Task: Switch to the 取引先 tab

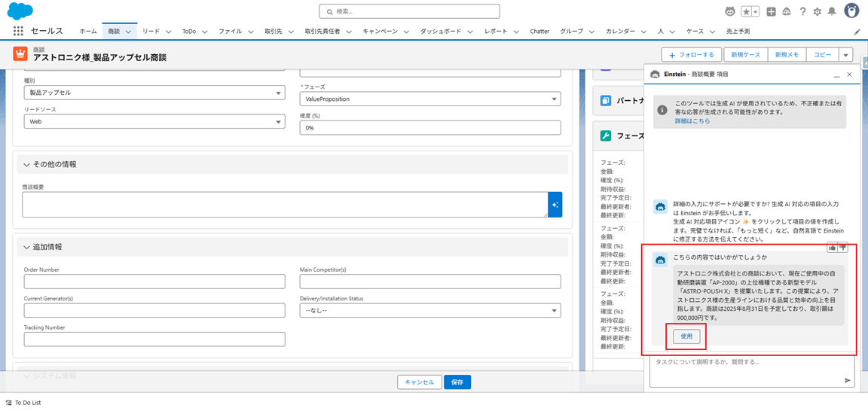Action: [x=273, y=32]
